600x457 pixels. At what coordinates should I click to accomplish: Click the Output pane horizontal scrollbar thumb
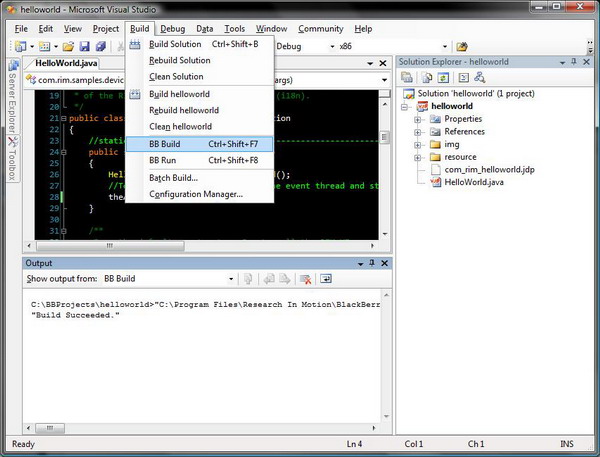point(50,428)
